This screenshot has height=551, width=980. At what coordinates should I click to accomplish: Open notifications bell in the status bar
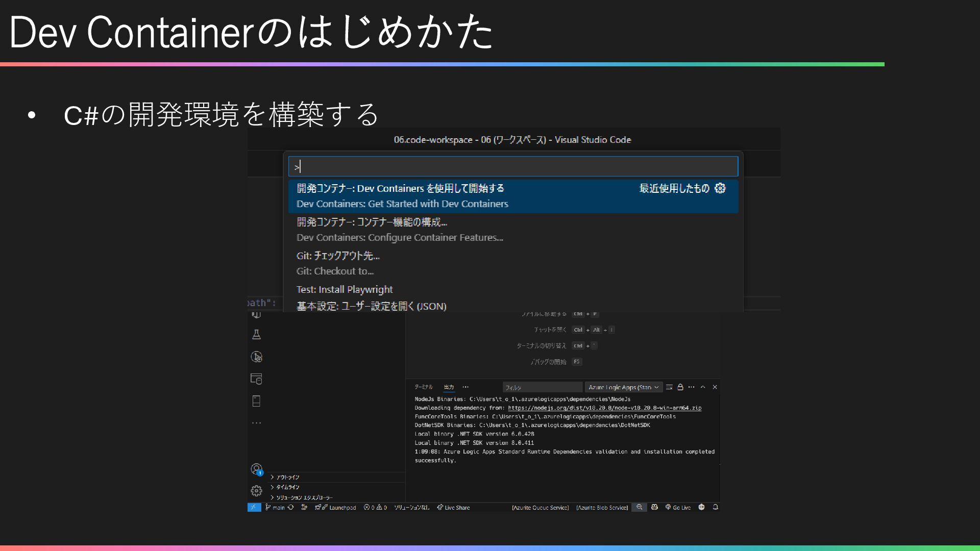point(715,507)
